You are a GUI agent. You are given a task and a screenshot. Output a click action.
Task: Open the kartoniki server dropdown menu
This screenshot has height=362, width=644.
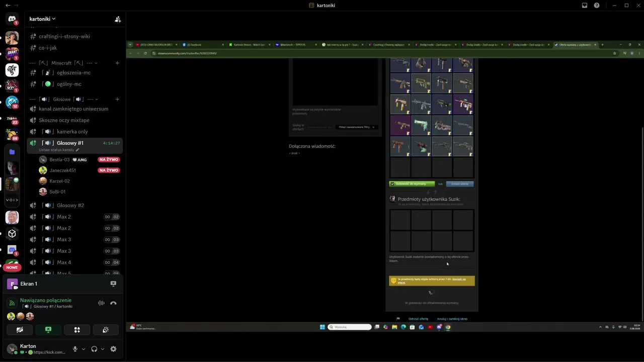[42, 19]
